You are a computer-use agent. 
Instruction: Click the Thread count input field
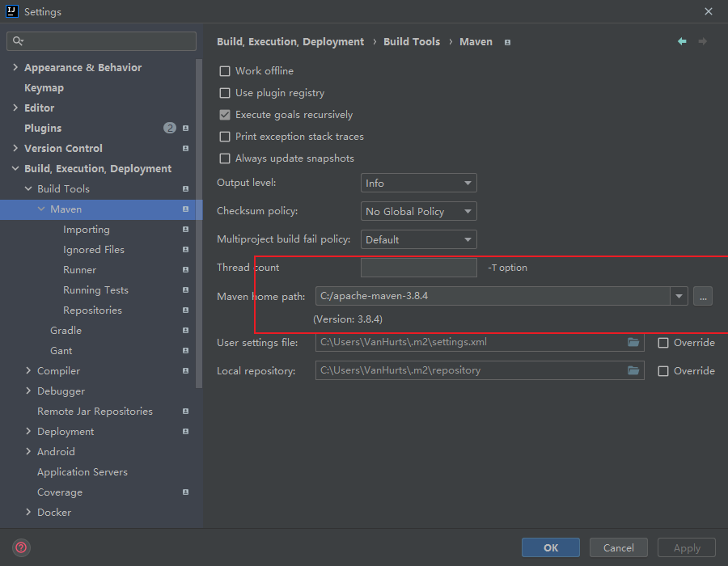(x=418, y=268)
